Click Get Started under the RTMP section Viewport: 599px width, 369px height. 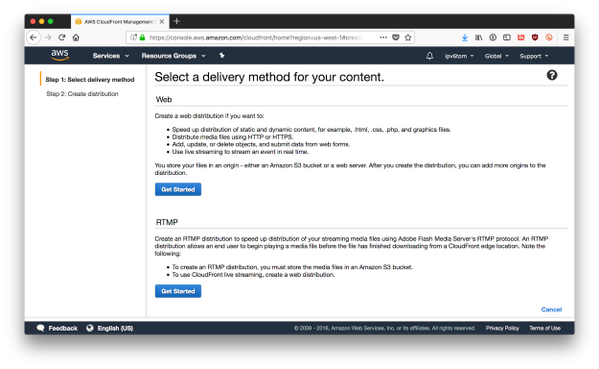click(178, 291)
